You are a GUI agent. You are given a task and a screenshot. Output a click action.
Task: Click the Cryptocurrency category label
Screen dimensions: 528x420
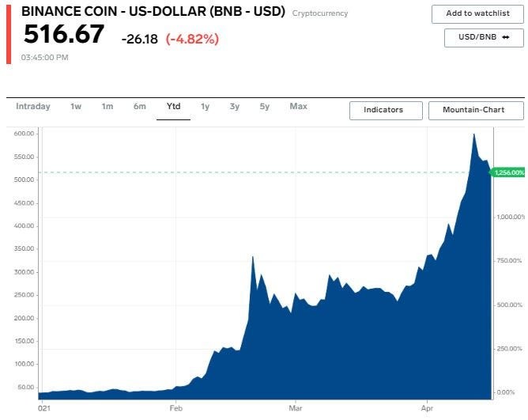[319, 13]
